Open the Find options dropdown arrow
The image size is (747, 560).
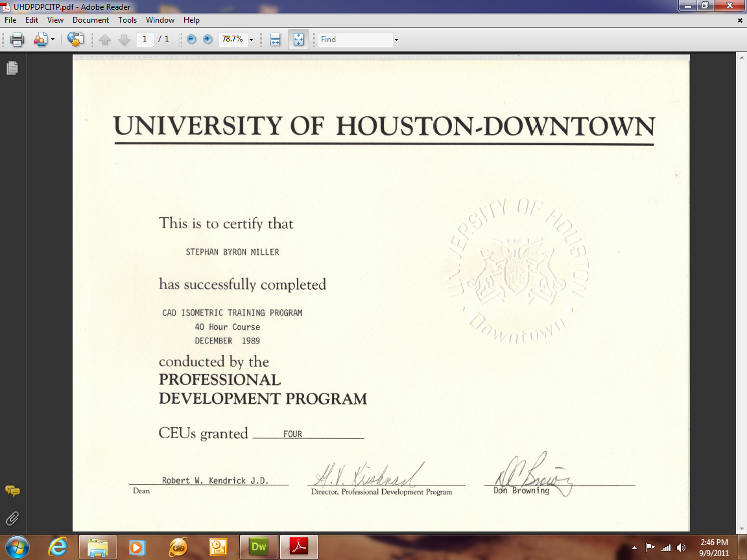[x=396, y=40]
